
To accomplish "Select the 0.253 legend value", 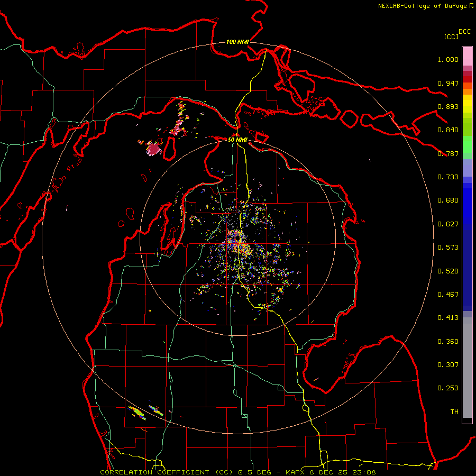I will tap(448, 388).
